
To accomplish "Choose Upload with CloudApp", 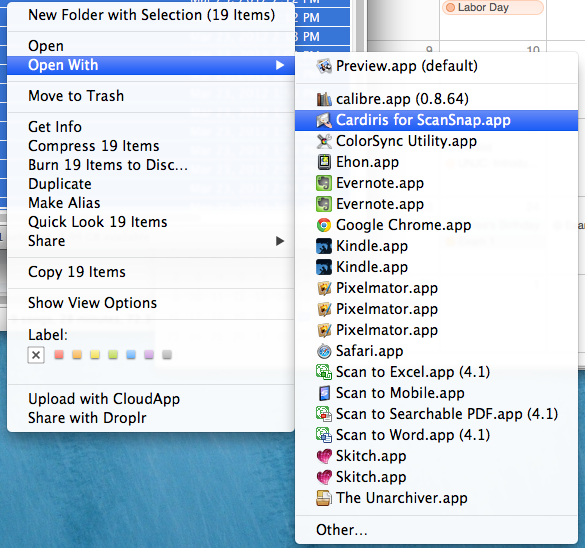I will point(151,399).
